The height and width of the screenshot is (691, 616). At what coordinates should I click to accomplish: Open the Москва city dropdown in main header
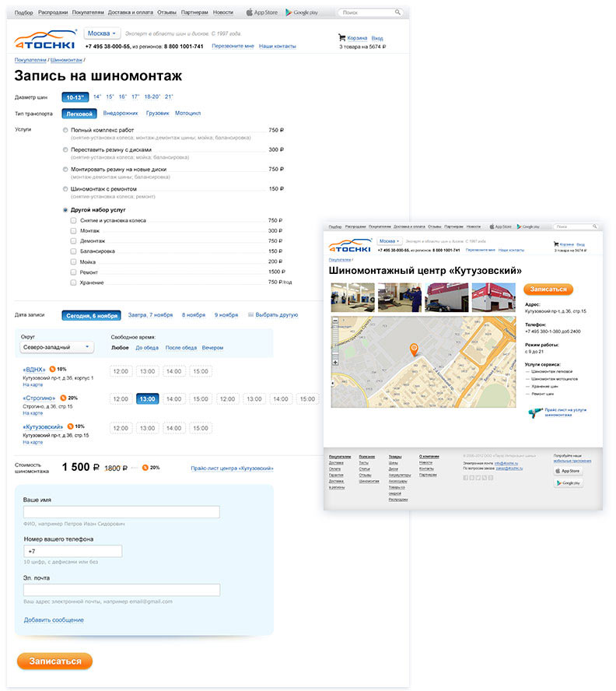(102, 33)
